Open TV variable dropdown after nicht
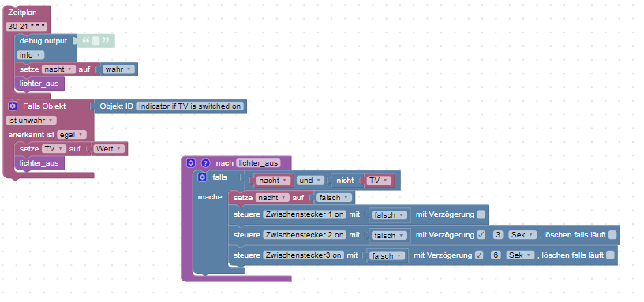The height and width of the screenshot is (302, 644). 379,181
